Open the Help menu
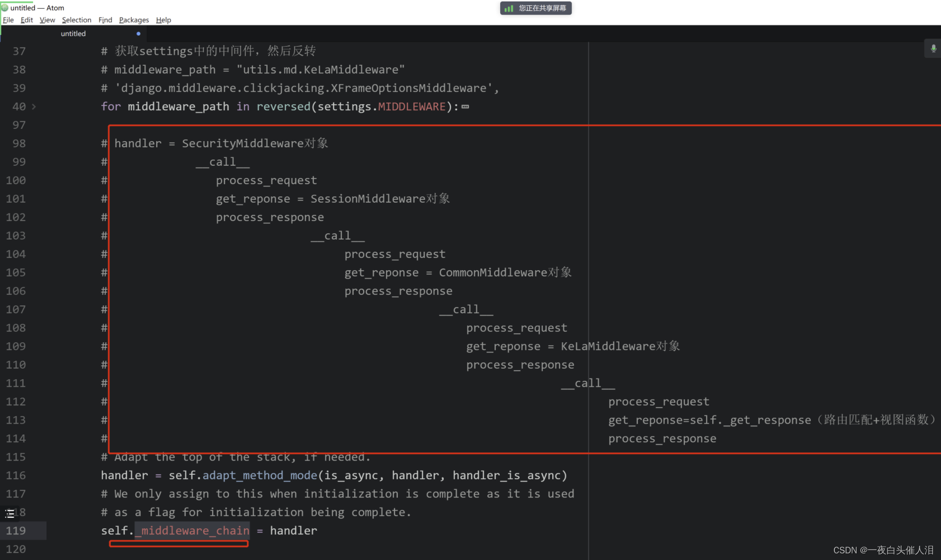This screenshot has height=560, width=941. (163, 20)
